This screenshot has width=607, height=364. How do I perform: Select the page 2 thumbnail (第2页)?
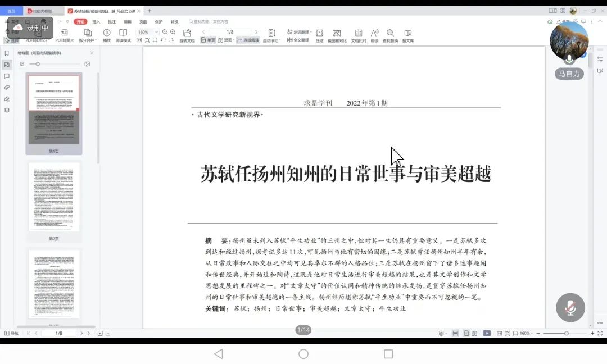point(54,197)
